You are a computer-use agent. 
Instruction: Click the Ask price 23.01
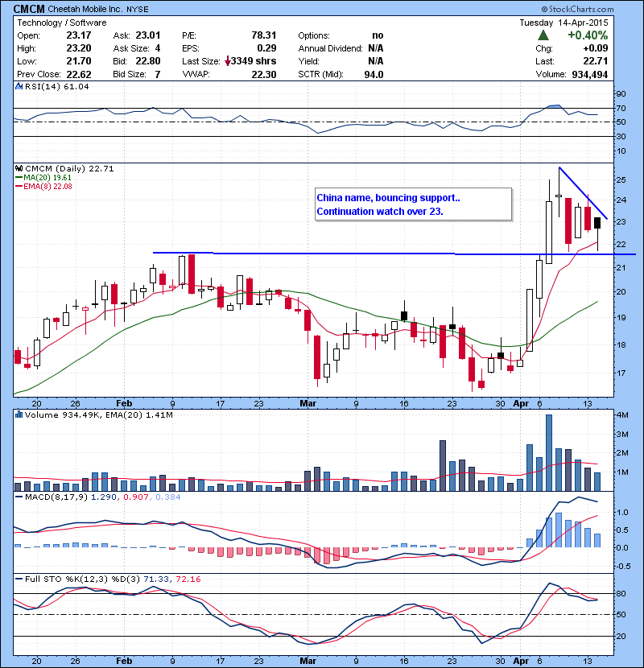tap(148, 35)
